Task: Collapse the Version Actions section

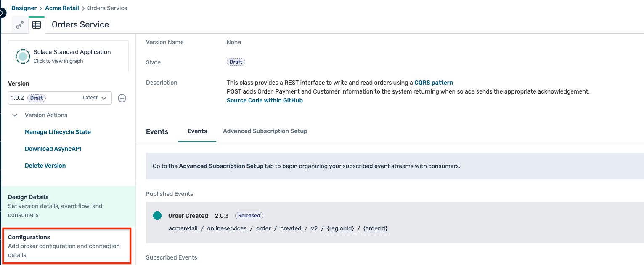Action: point(15,115)
